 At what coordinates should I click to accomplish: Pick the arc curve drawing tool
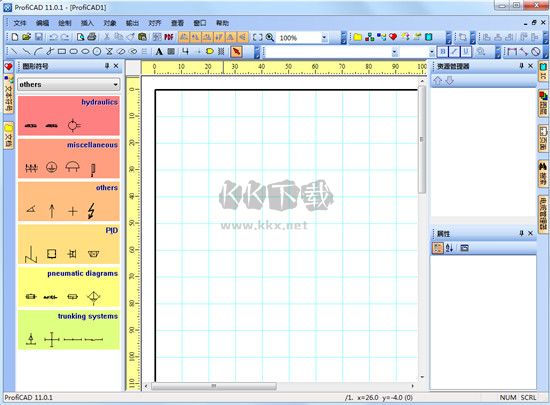[38, 52]
